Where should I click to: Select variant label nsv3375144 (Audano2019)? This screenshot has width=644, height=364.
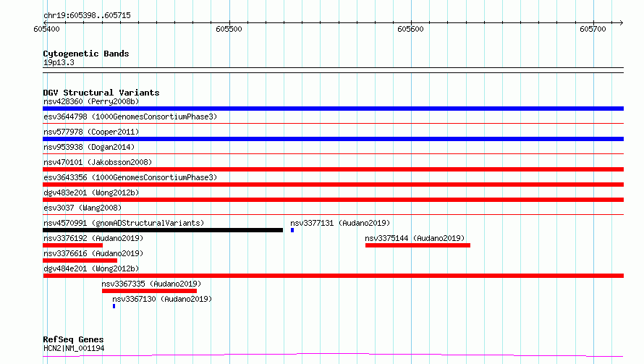(x=415, y=238)
